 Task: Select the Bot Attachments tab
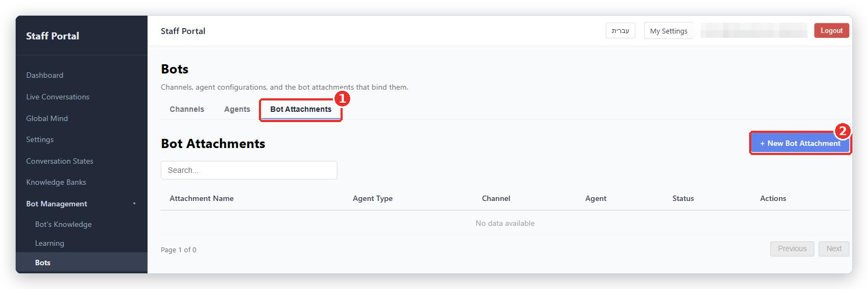coord(301,109)
